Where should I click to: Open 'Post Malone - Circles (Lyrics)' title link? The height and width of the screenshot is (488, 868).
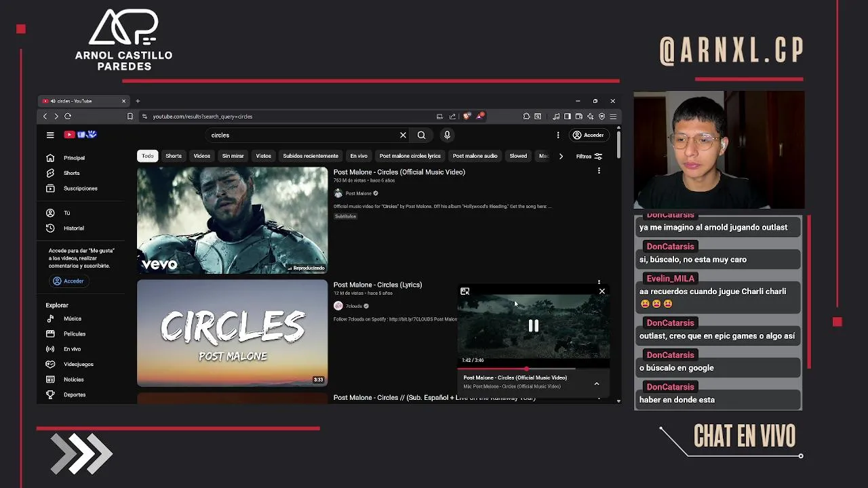[x=378, y=285]
